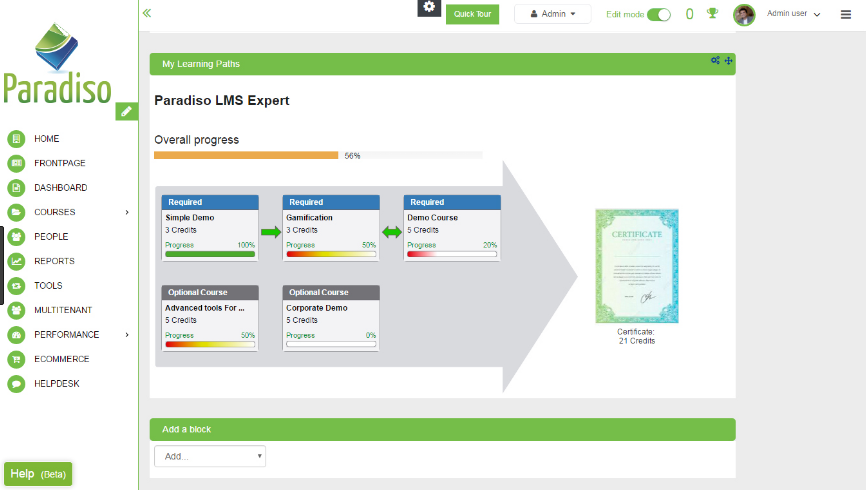Screen dimensions: 866x490
Task: Click the Admin user avatar picture
Action: point(744,14)
